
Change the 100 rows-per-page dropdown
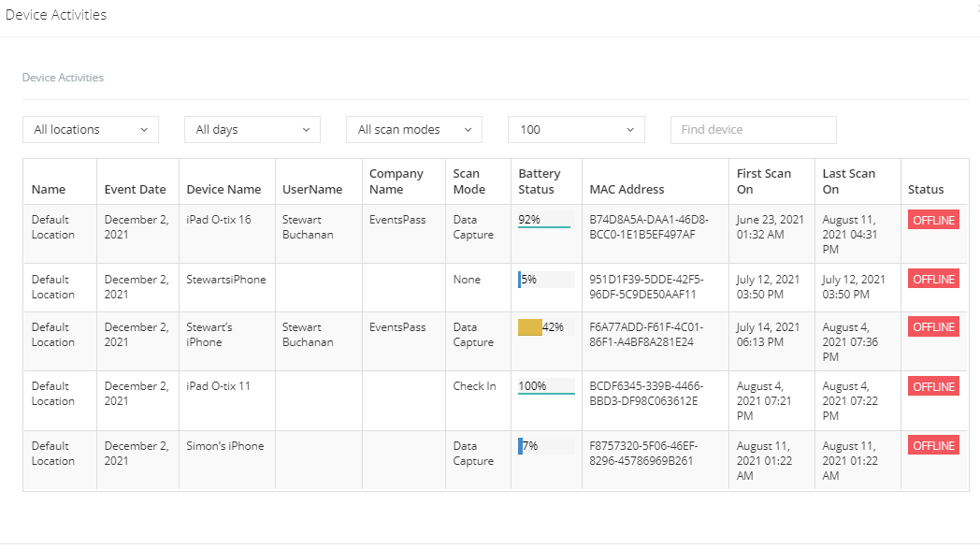tap(576, 130)
